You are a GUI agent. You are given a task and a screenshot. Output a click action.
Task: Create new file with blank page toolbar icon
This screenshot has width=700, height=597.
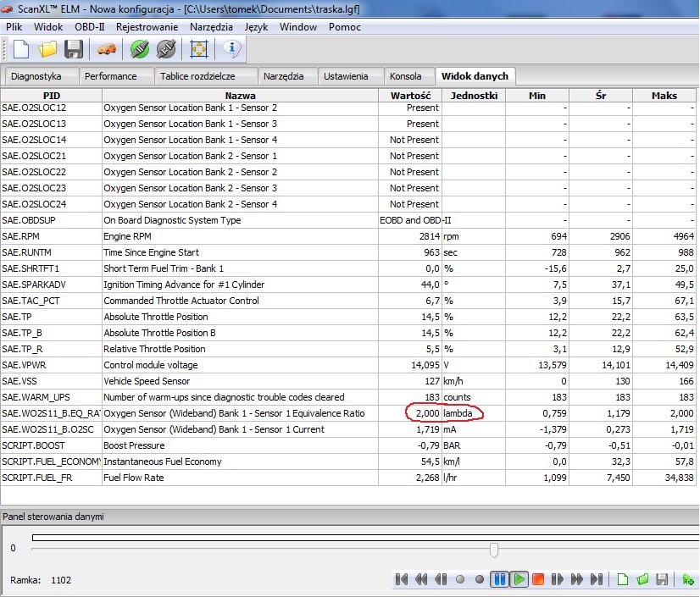[x=20, y=48]
